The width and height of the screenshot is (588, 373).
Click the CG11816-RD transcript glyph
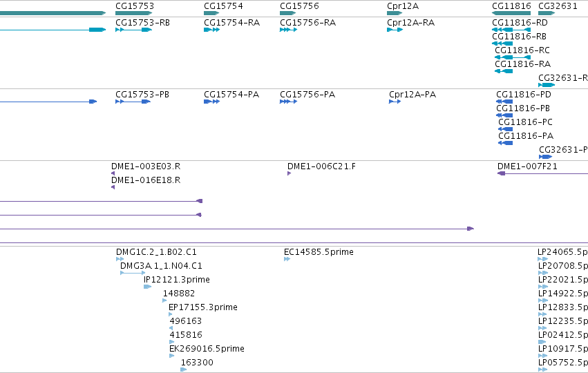click(x=511, y=30)
